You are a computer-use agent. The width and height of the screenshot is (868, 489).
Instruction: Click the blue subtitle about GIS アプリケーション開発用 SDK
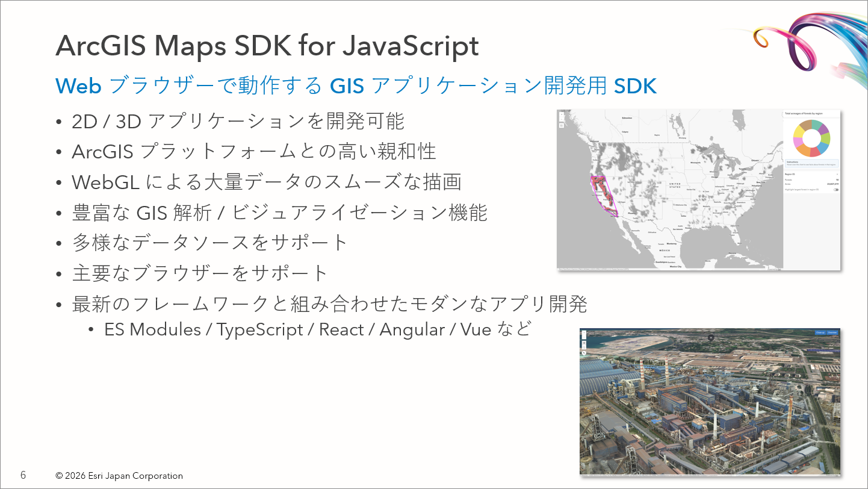(x=356, y=87)
